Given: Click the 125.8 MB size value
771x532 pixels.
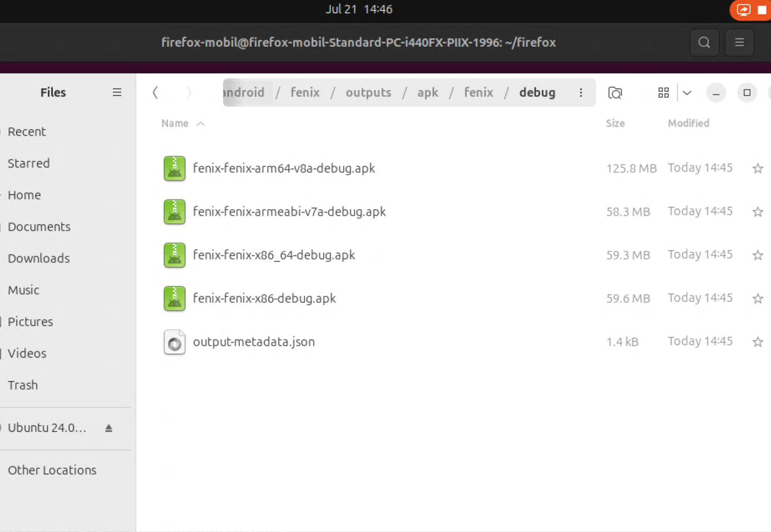Looking at the screenshot, I should [631, 168].
